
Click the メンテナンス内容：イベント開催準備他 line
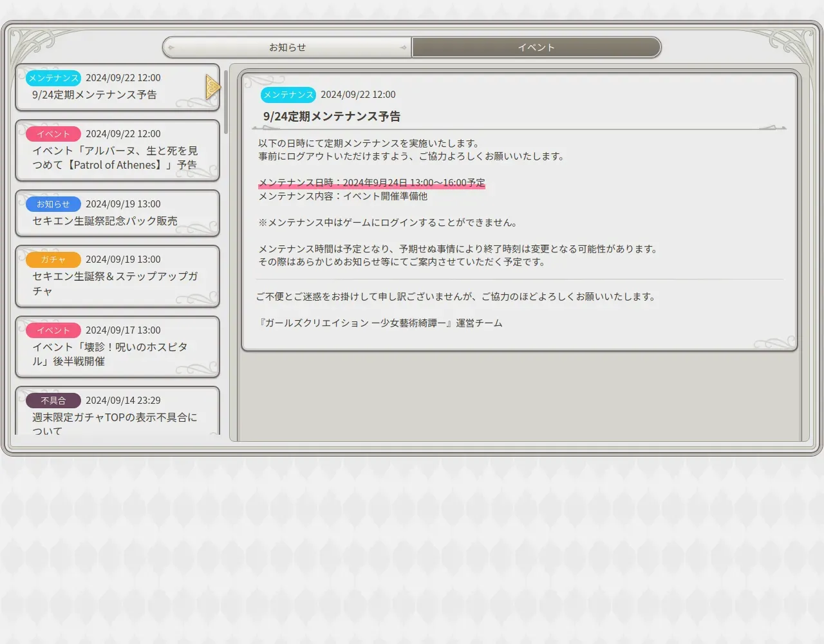pos(342,196)
